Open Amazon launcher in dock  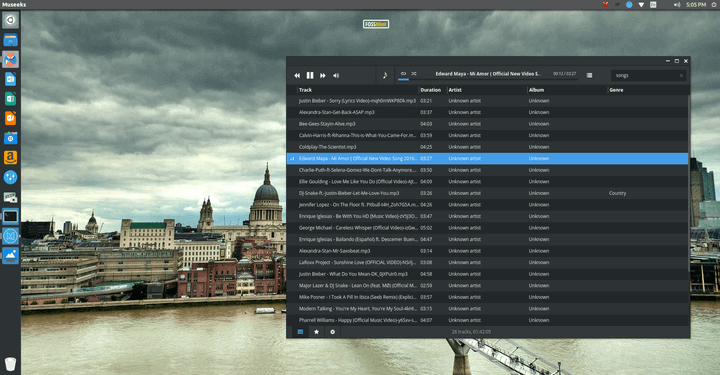[x=10, y=157]
